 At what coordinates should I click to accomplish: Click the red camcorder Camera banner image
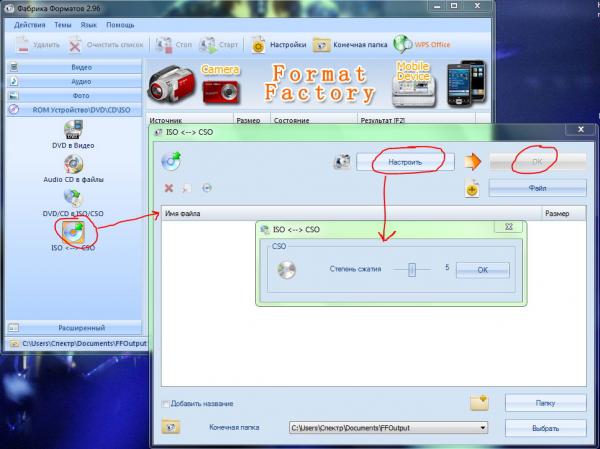(x=171, y=84)
